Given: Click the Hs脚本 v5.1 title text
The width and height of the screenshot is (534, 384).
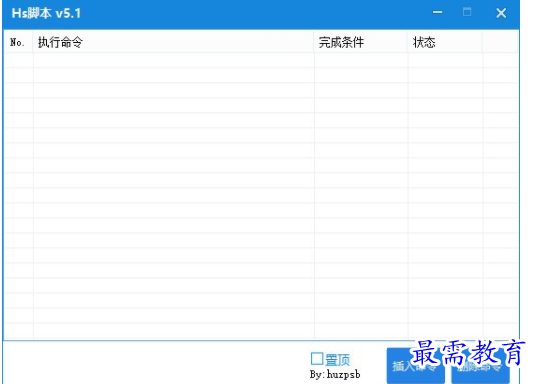Looking at the screenshot, I should coord(46,13).
